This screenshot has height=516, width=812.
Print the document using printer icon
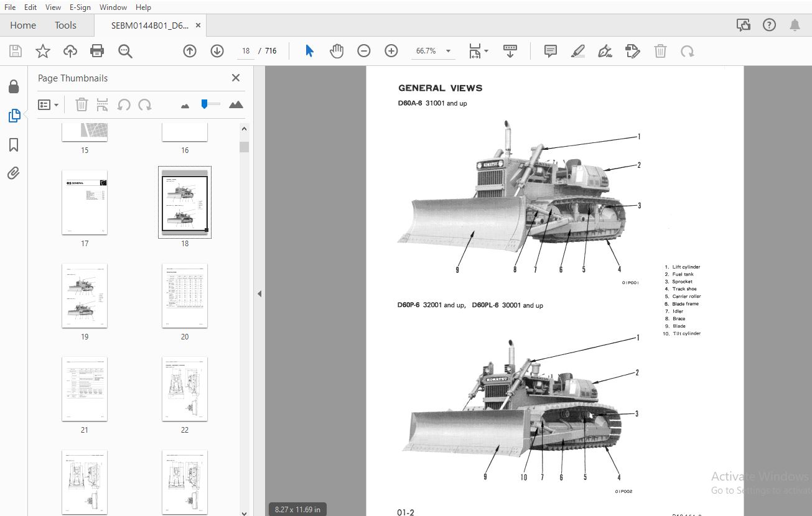click(97, 51)
